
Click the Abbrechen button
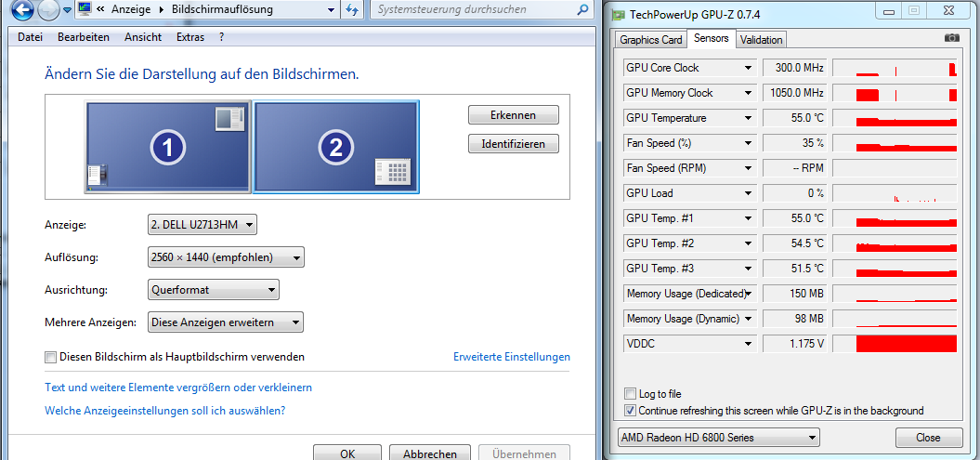[x=430, y=453]
